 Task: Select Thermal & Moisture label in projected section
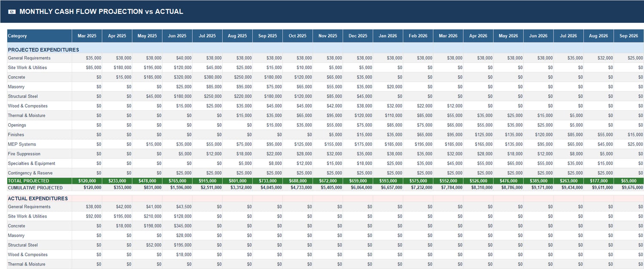27,115
